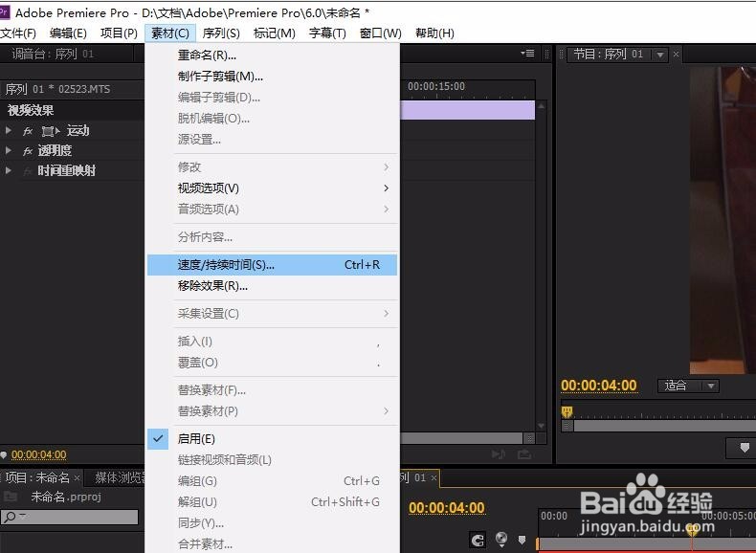Open the 帮助(H) menu

coord(434,33)
